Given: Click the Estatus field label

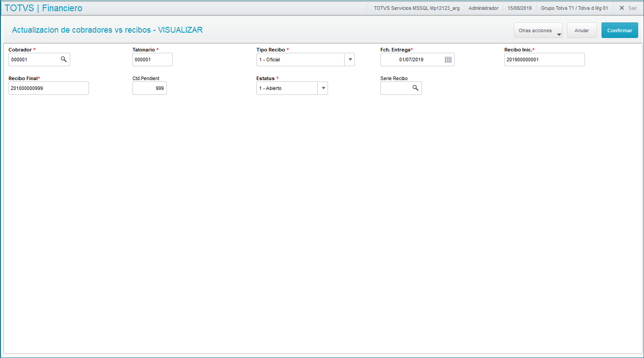Looking at the screenshot, I should [x=265, y=78].
